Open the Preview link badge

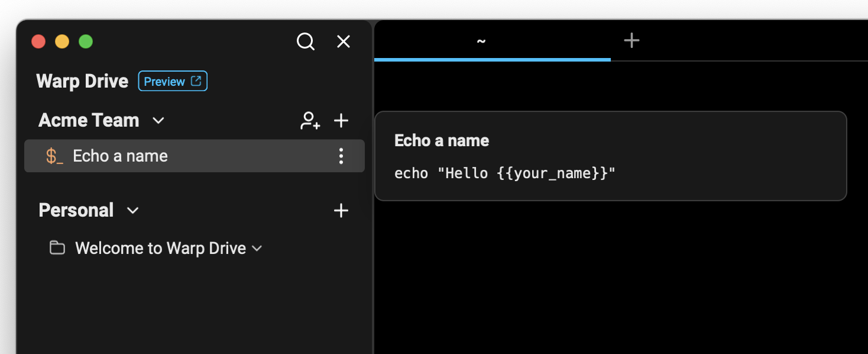point(173,81)
